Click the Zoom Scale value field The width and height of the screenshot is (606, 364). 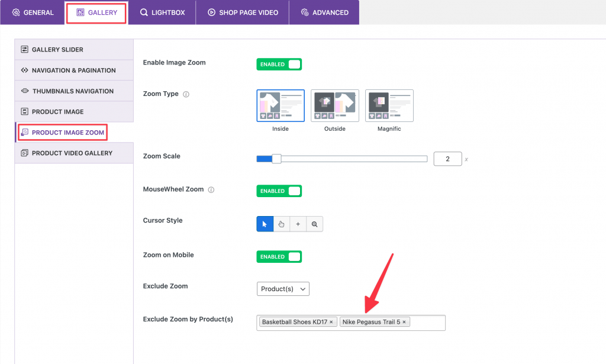[447, 159]
